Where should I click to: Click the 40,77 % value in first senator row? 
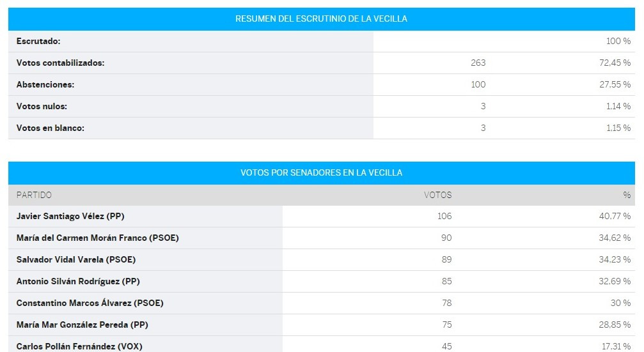pyautogui.click(x=615, y=216)
